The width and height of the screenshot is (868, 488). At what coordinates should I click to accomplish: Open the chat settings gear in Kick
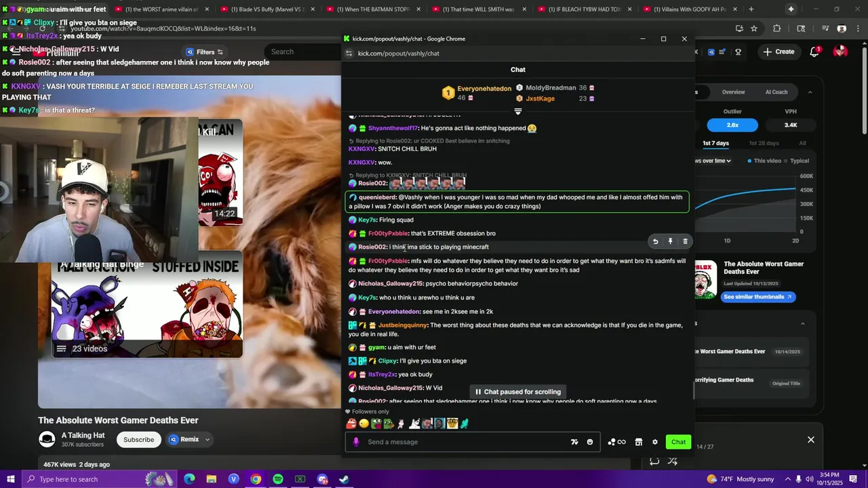click(x=655, y=442)
